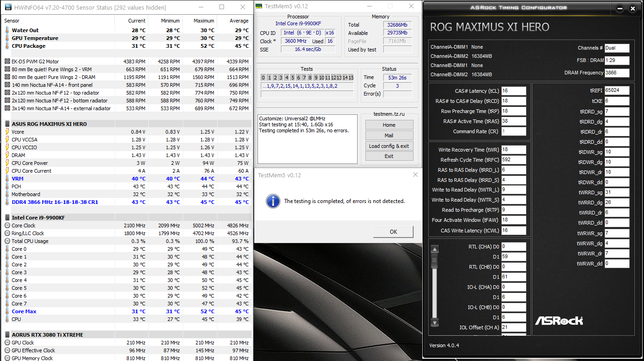Click the testmem.tz.ru label
Image resolution: width=644 pixels, height=361 pixels.
tap(389, 114)
